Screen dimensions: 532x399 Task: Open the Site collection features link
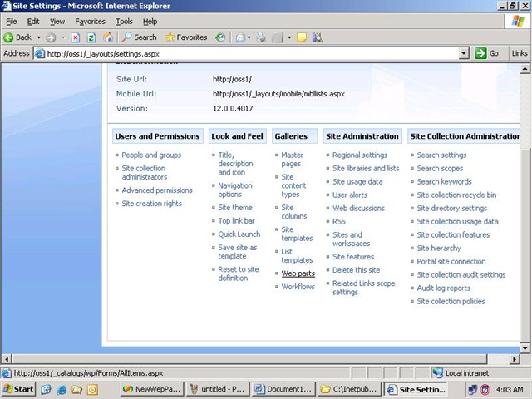click(453, 234)
